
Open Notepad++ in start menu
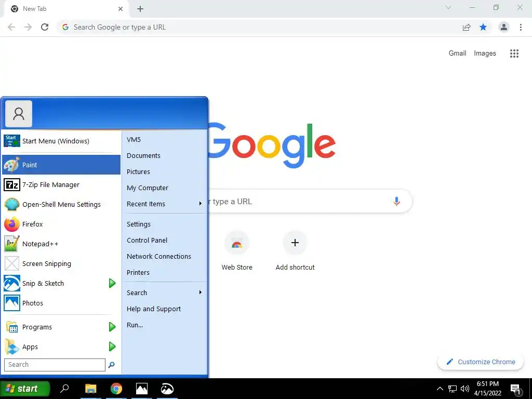pyautogui.click(x=61, y=244)
